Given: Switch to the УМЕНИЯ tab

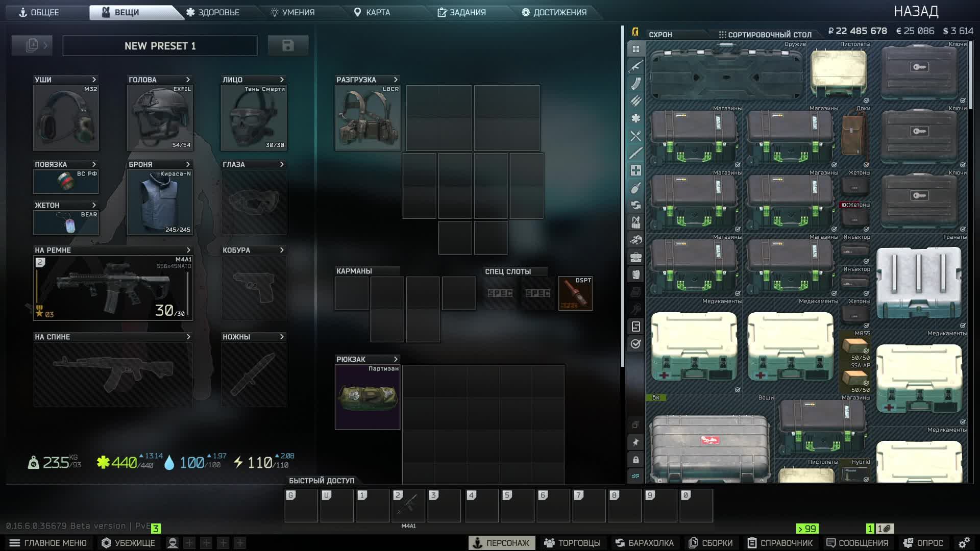Looking at the screenshot, I should point(292,12).
